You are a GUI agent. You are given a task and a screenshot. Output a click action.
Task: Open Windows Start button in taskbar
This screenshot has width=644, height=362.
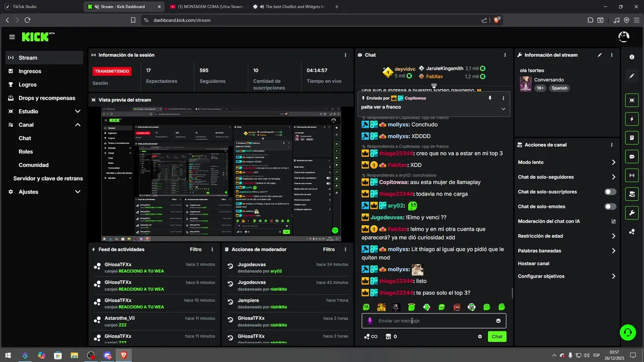point(8,355)
